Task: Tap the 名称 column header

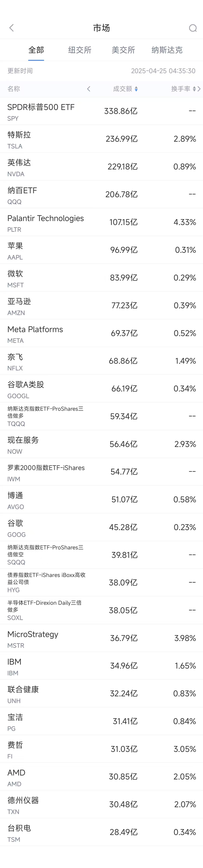Action: (x=14, y=89)
